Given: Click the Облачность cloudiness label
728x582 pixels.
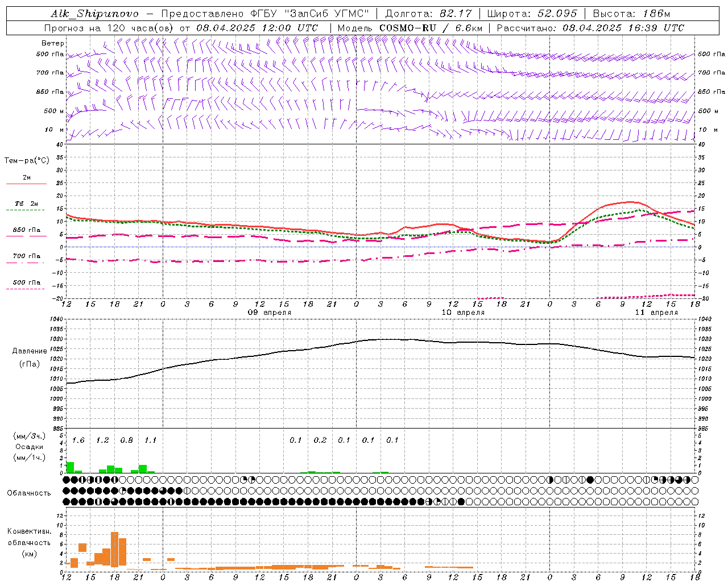Looking at the screenshot, I should (29, 493).
